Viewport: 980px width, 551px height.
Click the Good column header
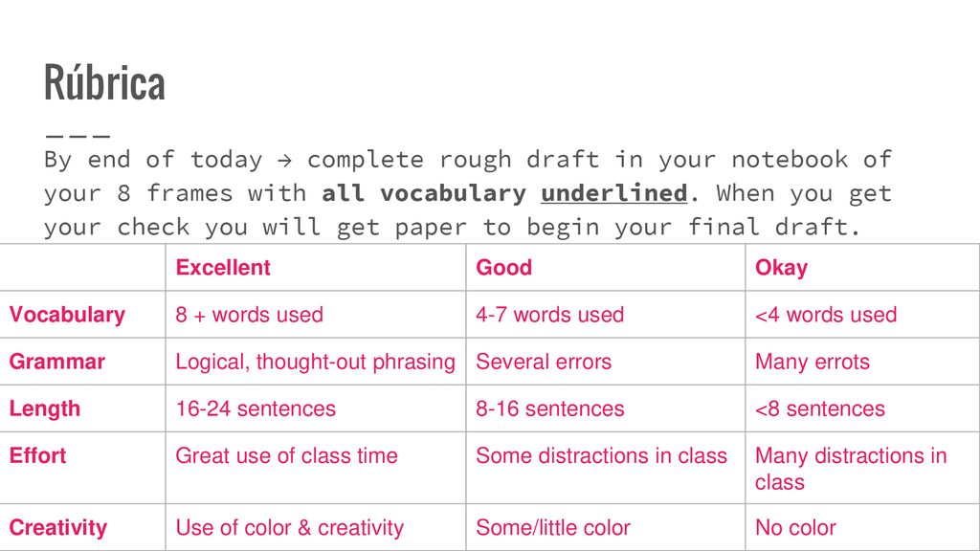pyautogui.click(x=503, y=268)
